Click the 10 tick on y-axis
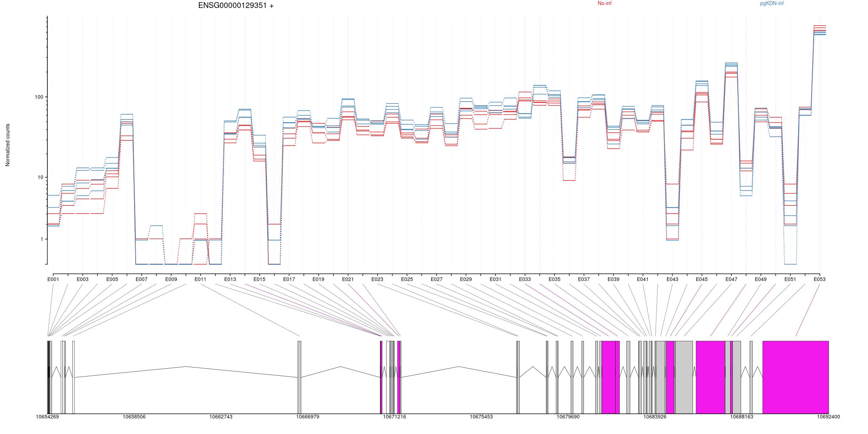 (40, 178)
